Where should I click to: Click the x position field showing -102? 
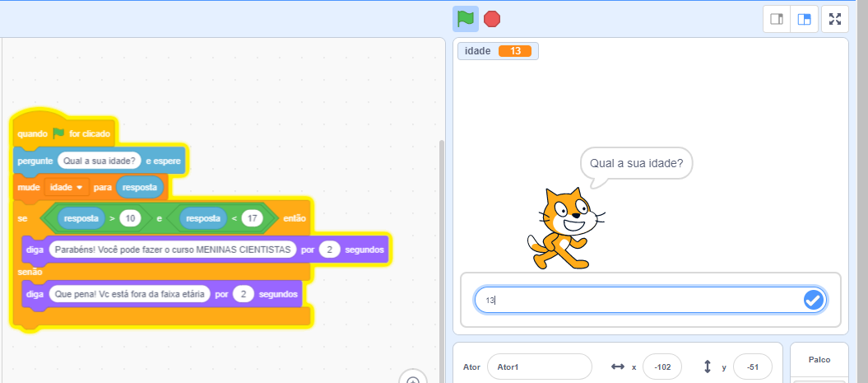[661, 367]
